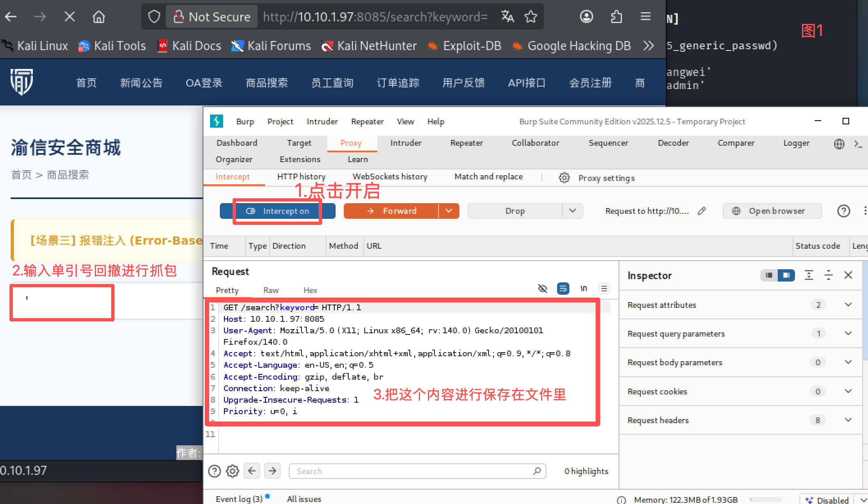
Task: Bookmark this page with the star icon
Action: pyautogui.click(x=531, y=17)
